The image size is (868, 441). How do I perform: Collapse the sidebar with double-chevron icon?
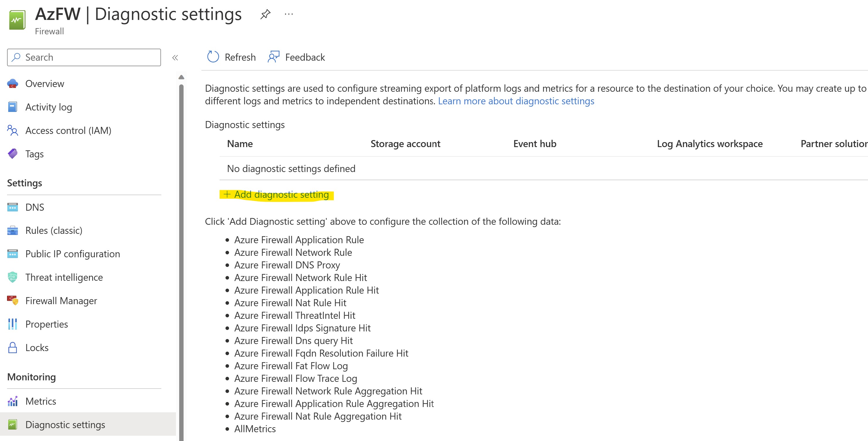click(175, 57)
